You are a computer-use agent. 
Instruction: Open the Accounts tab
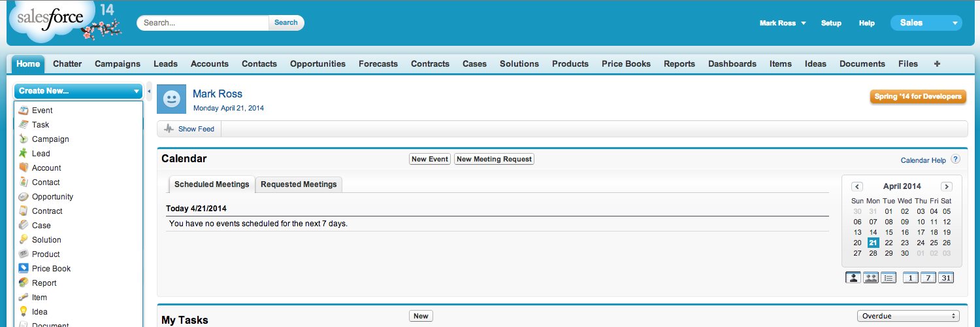210,64
